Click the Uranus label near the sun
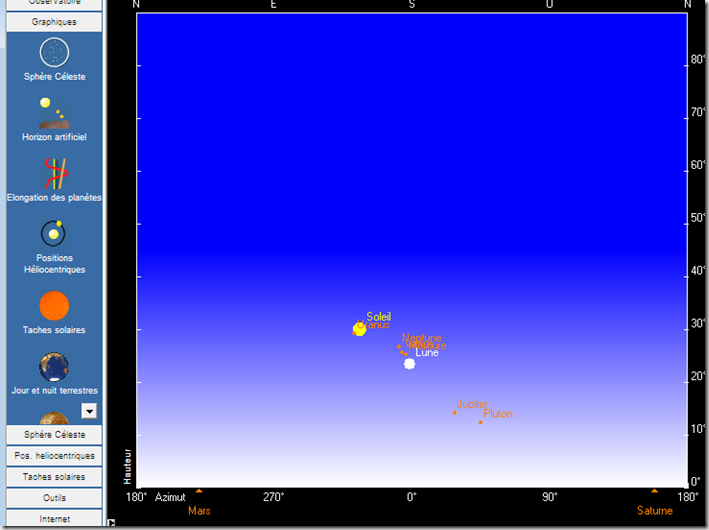Screen dimensions: 709x530 pos(373,324)
